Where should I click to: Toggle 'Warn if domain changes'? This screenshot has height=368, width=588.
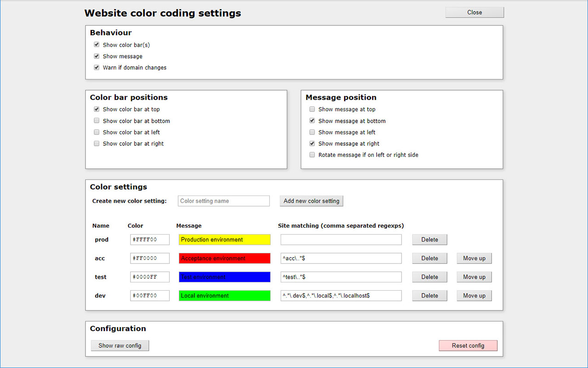96,67
